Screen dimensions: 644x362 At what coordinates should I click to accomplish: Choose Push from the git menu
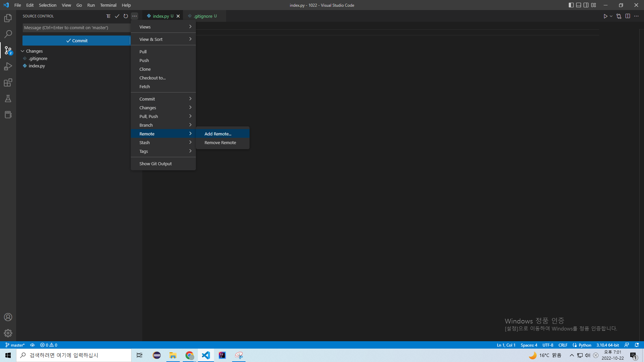coord(163,60)
